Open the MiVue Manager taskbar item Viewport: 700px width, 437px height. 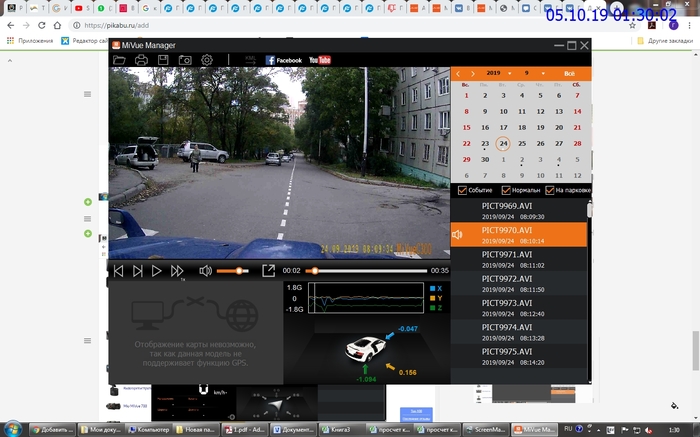pos(534,428)
